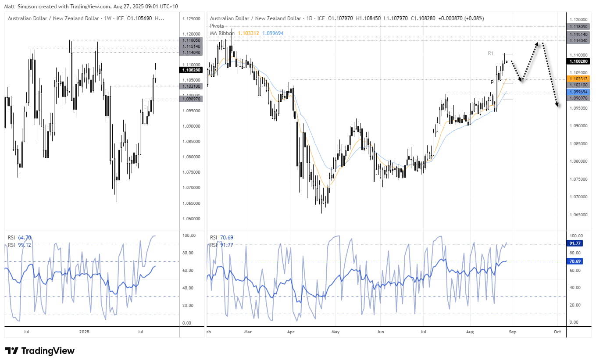Screen dimensions: 596x364
Task: Select the Sep label on the daily time axis
Action: [x=512, y=332]
